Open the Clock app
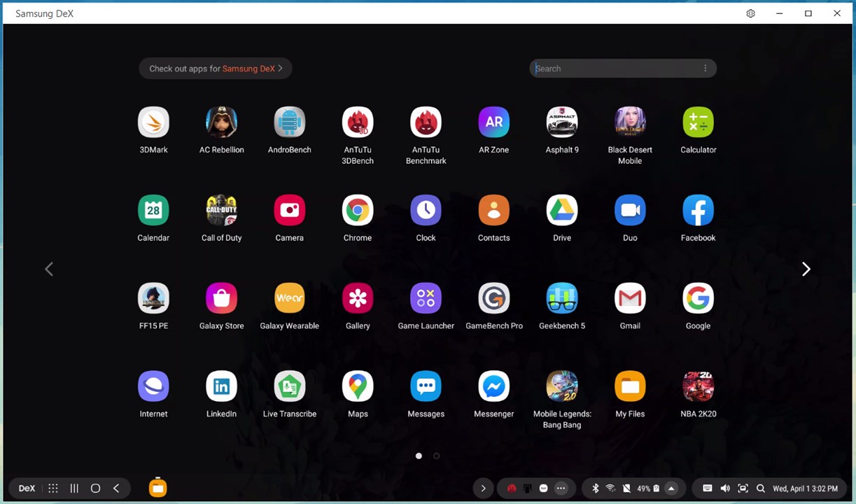 click(426, 210)
